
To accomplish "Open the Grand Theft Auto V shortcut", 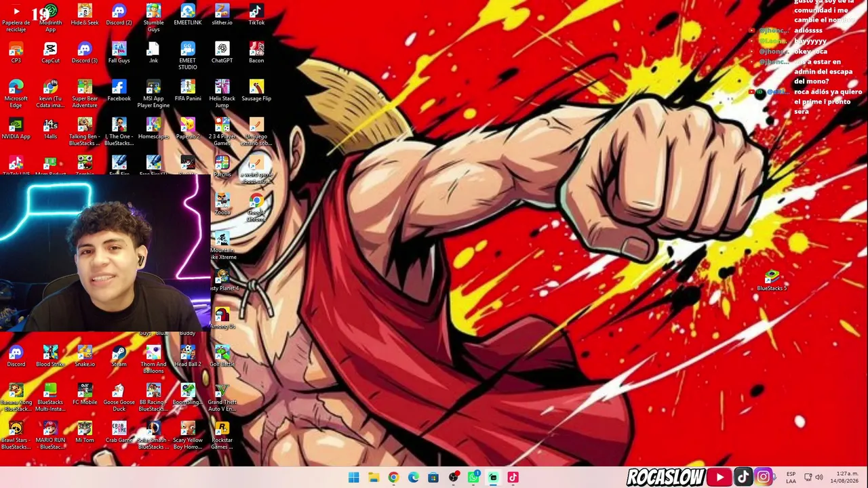I will tap(222, 397).
